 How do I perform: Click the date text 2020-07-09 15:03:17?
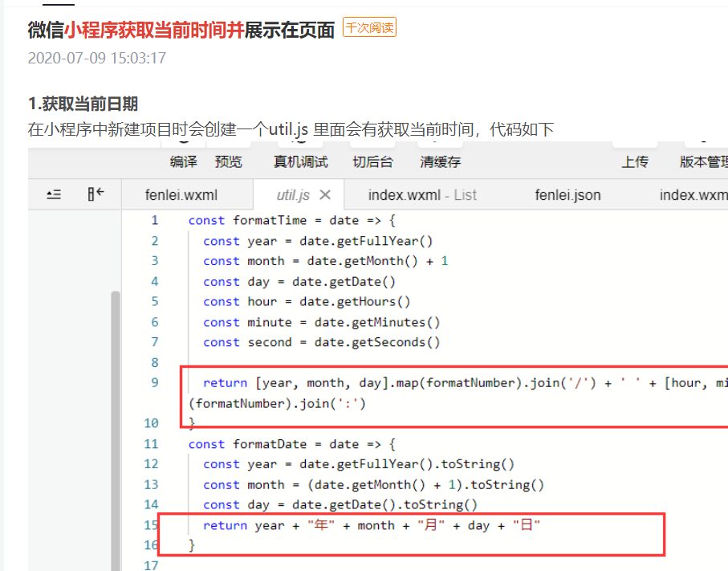(97, 58)
